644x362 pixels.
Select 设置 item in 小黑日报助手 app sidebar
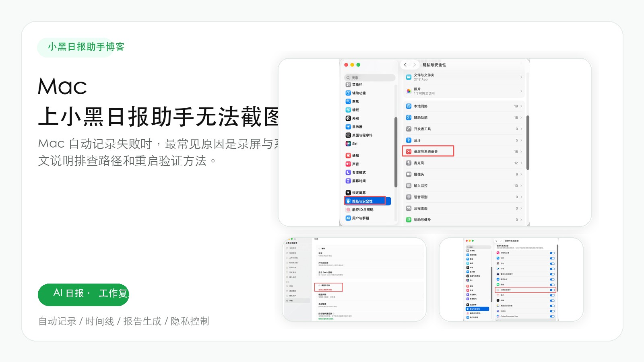click(297, 300)
